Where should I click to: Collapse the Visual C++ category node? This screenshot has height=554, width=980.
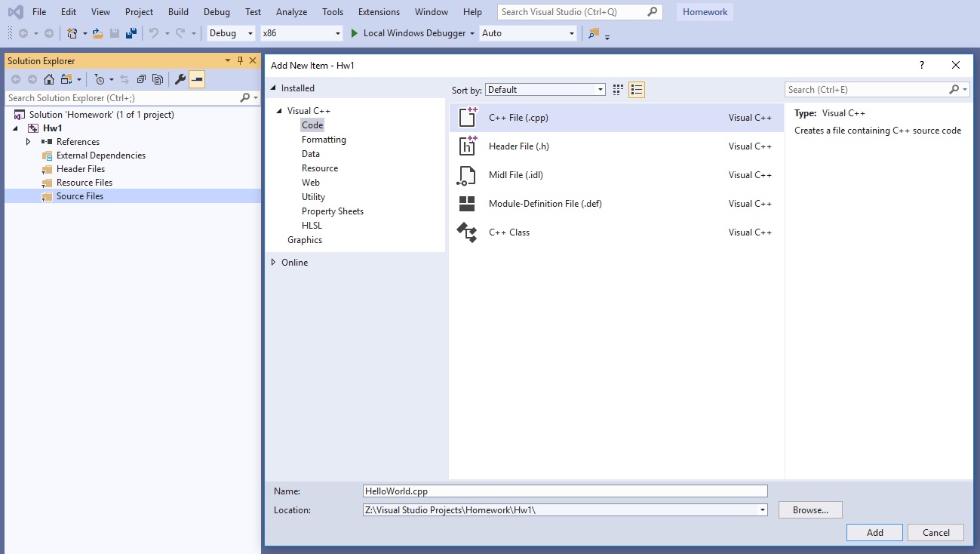coord(280,111)
